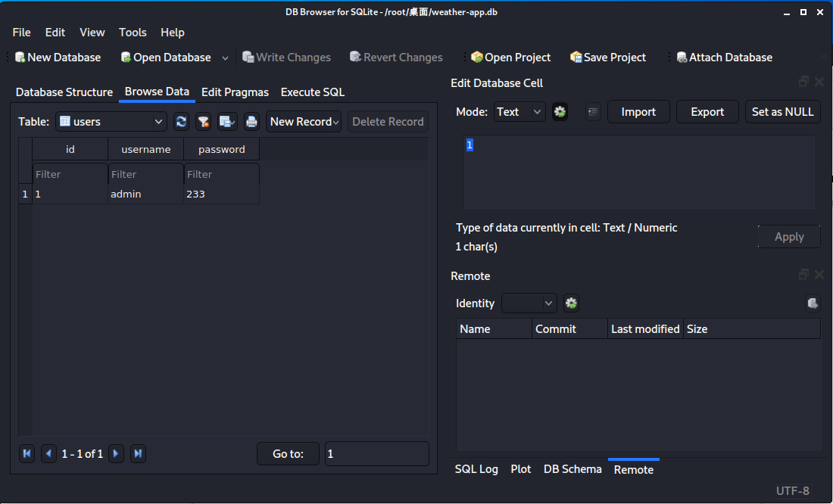Go to the last page of records
The width and height of the screenshot is (833, 504).
(x=138, y=454)
